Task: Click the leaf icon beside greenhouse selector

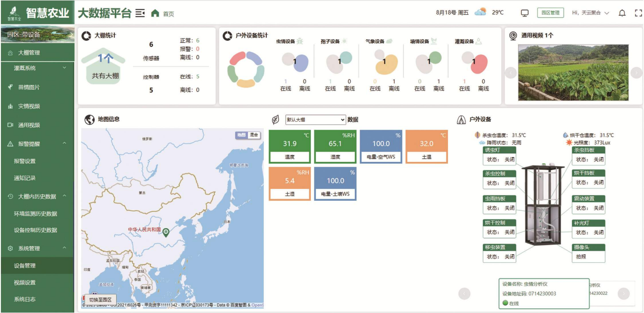Action: (x=275, y=119)
